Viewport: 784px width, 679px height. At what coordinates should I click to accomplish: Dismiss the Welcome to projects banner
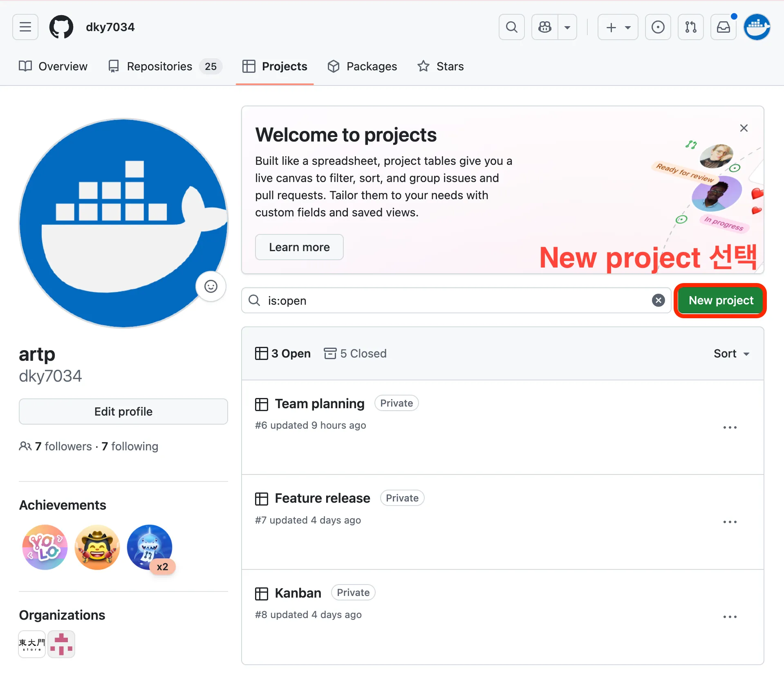744,128
